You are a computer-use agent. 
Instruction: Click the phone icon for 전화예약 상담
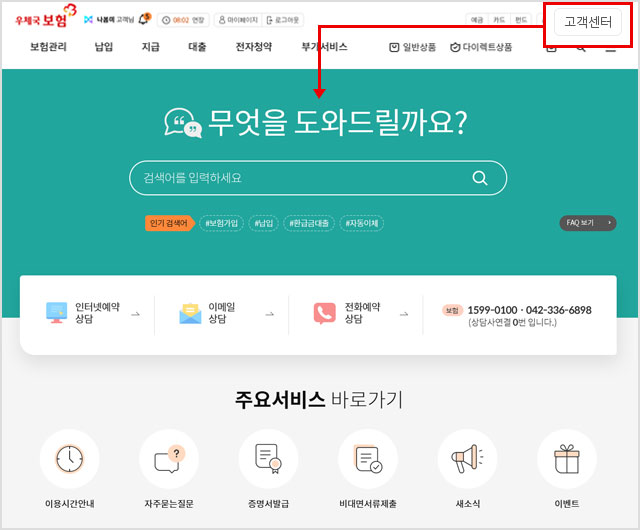click(324, 314)
